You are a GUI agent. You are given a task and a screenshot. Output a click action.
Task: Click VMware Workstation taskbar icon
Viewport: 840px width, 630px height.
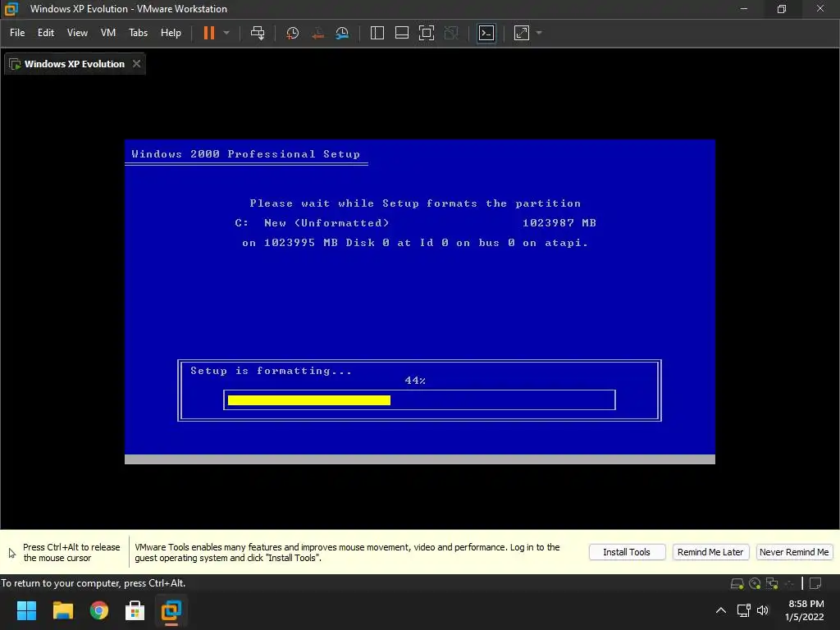click(171, 610)
